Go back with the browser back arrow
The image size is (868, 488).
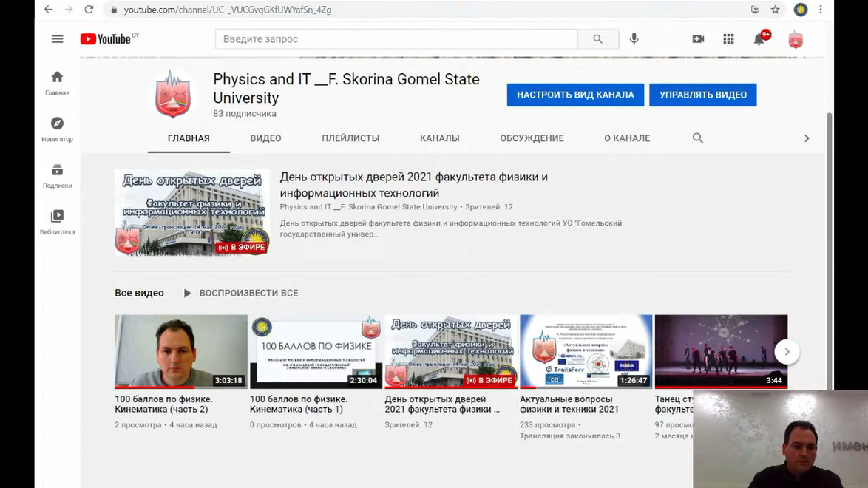pyautogui.click(x=49, y=10)
